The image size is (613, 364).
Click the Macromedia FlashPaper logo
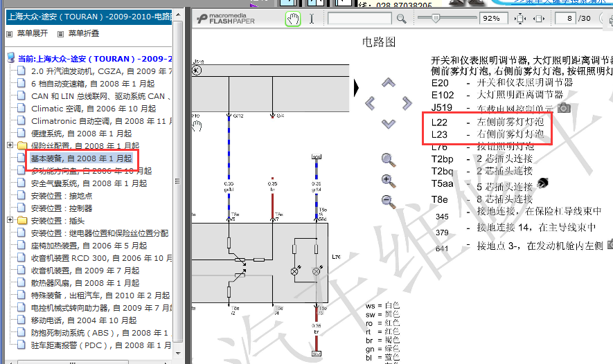[226, 19]
